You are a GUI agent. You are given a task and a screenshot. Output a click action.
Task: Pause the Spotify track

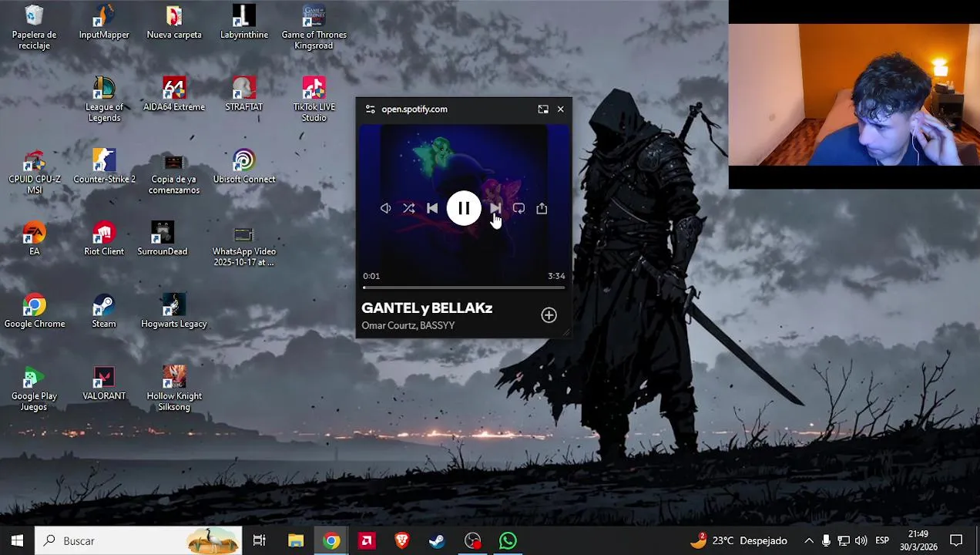click(464, 208)
